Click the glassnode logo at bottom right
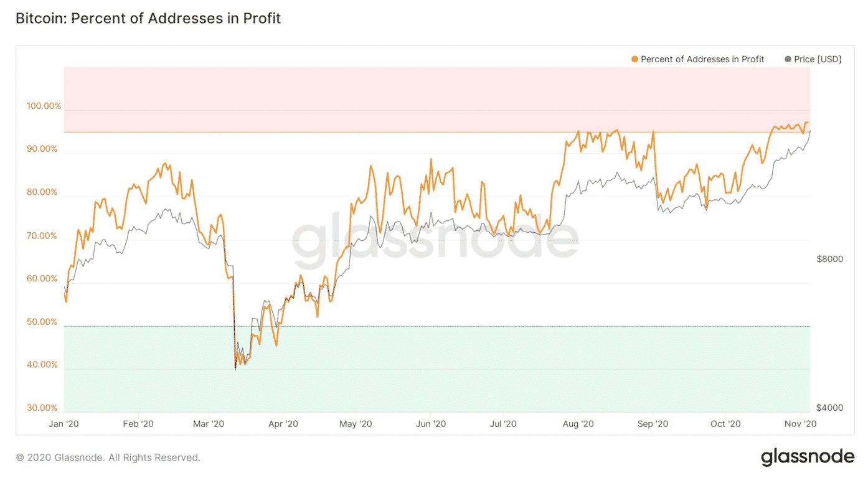868x478 pixels. 808,457
